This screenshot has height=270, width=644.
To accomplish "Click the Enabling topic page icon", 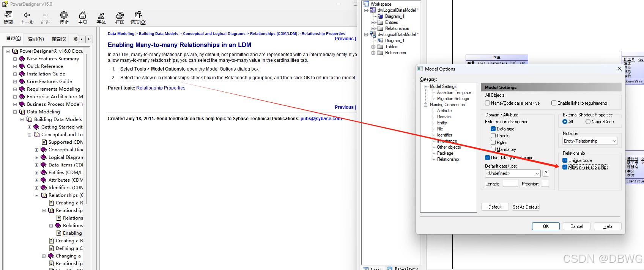I will 59,233.
